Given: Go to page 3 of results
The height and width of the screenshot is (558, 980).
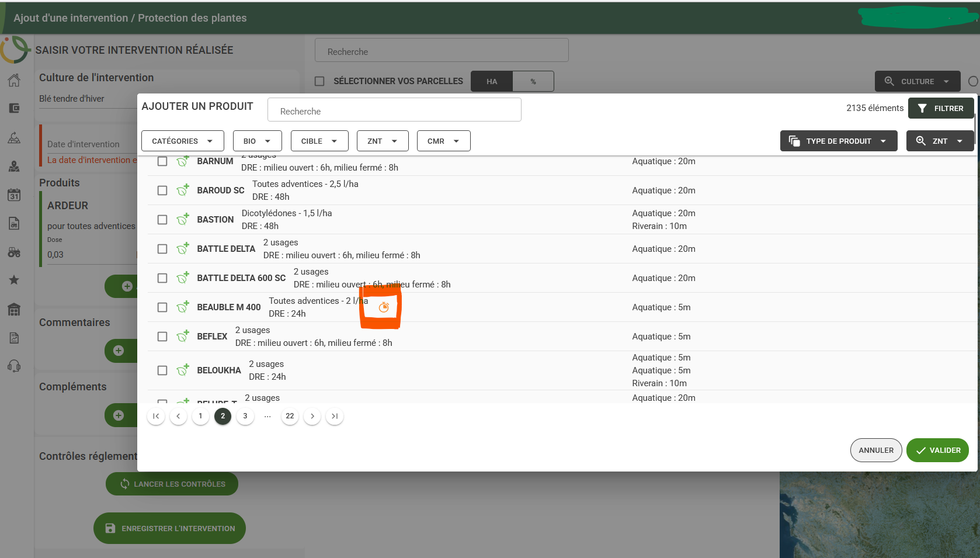Looking at the screenshot, I should point(245,416).
